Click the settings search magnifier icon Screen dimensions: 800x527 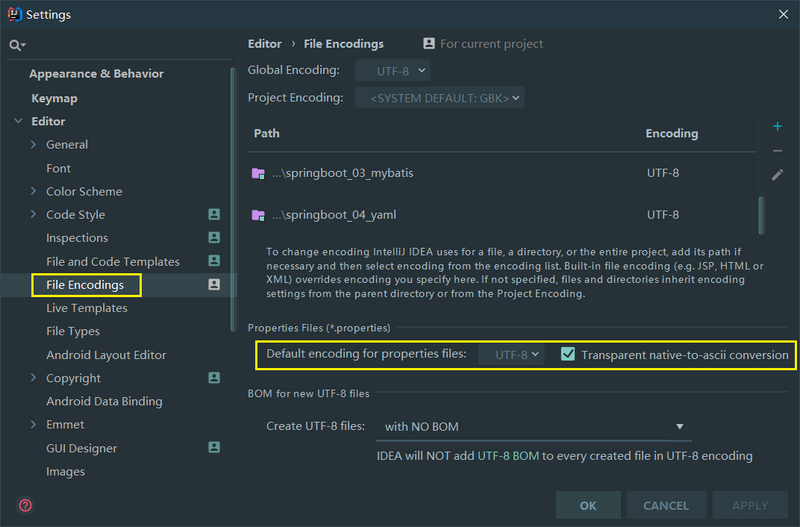[16, 46]
